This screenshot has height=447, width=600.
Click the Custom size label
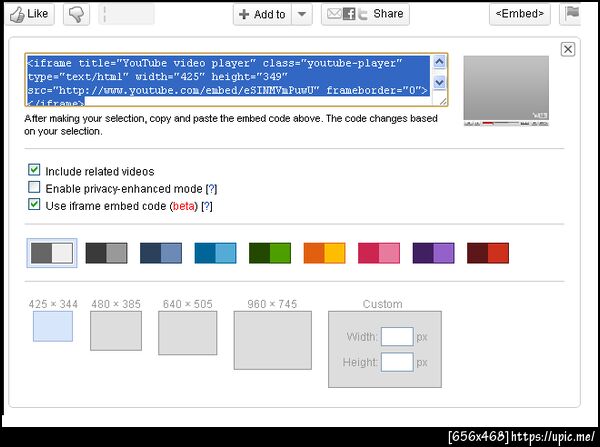(x=383, y=304)
